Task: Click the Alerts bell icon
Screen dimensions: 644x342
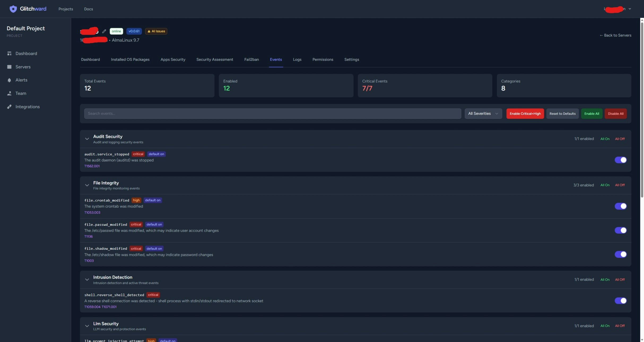Action: pyautogui.click(x=9, y=80)
